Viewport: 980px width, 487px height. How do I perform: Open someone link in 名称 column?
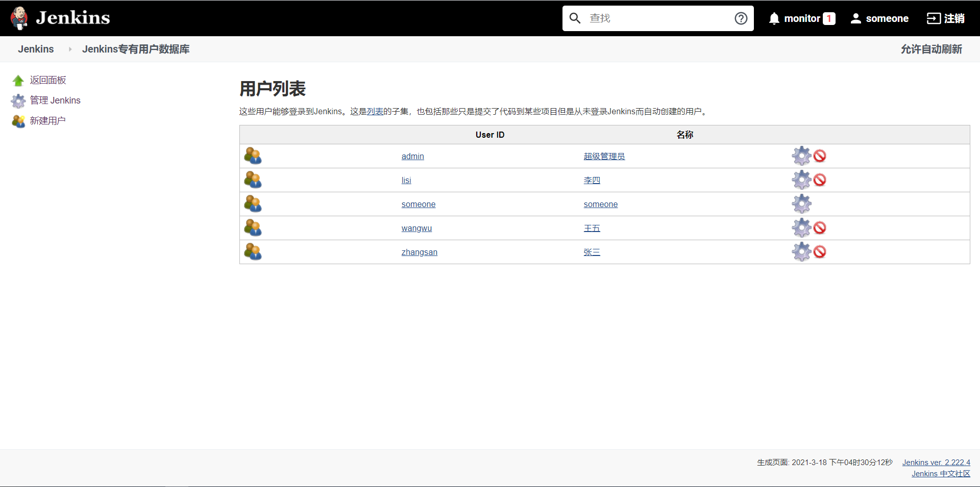pyautogui.click(x=601, y=204)
